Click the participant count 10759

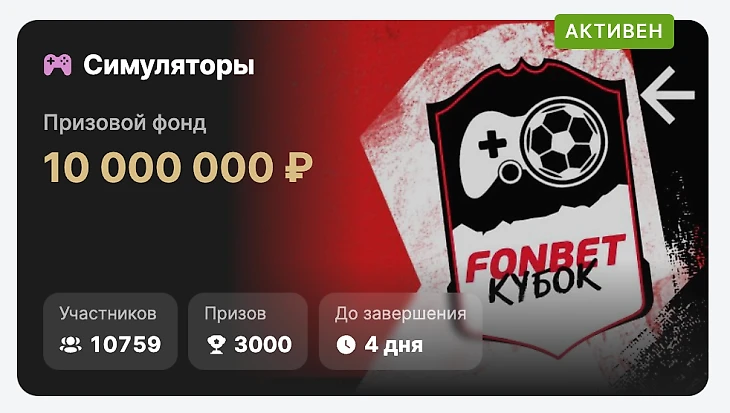(x=126, y=345)
